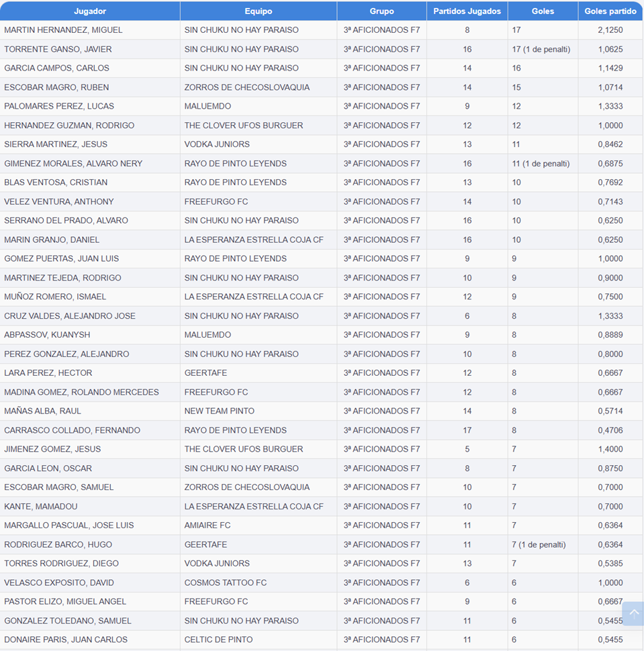Sort by Partidos Jugados header
The image size is (644, 651).
[467, 11]
